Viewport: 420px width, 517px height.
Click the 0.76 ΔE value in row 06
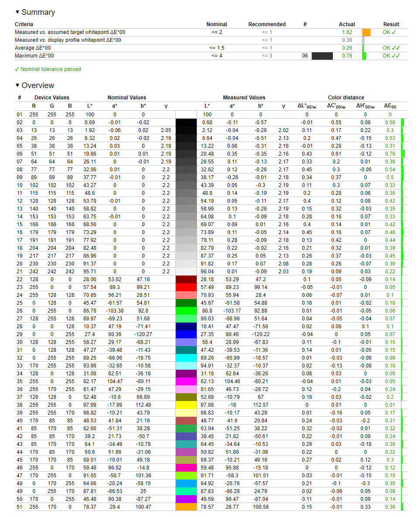tap(390, 154)
